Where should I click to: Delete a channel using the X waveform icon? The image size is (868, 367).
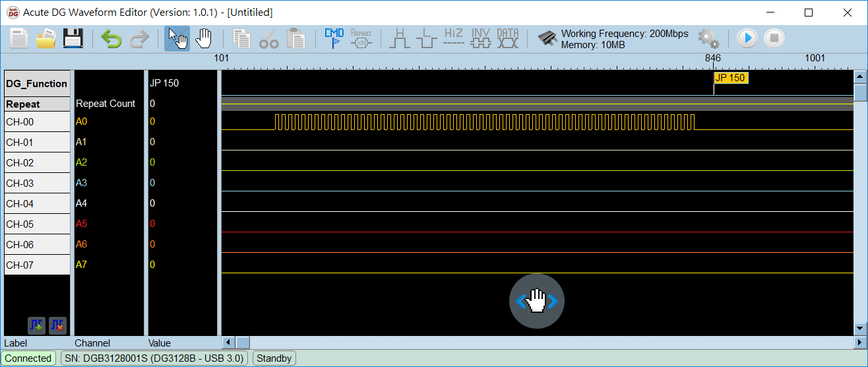(x=57, y=325)
